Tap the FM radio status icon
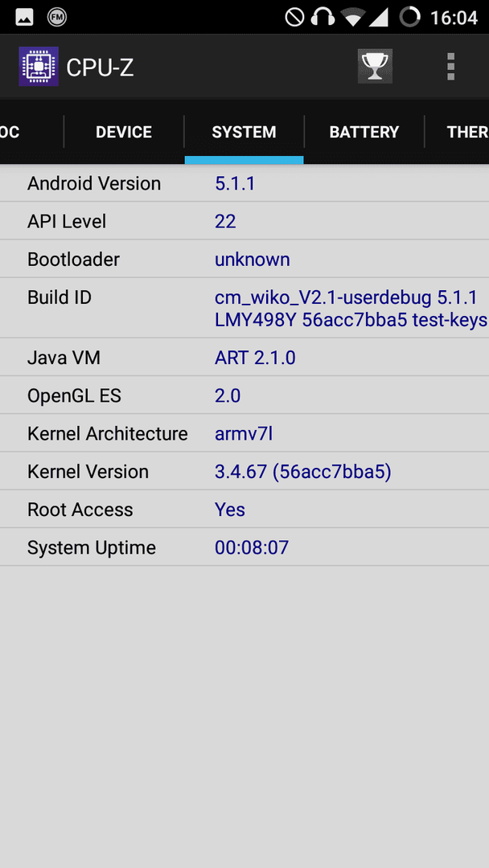 (x=57, y=18)
